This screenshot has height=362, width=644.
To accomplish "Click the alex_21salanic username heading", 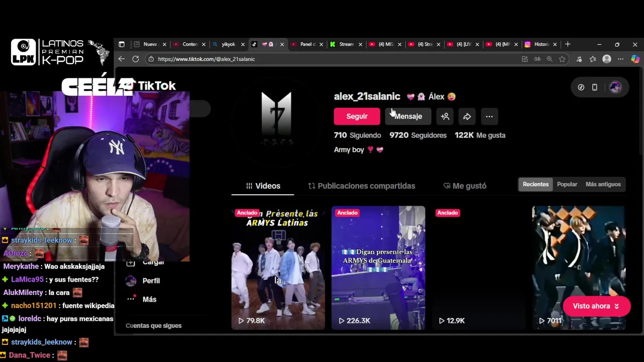I will click(367, 97).
